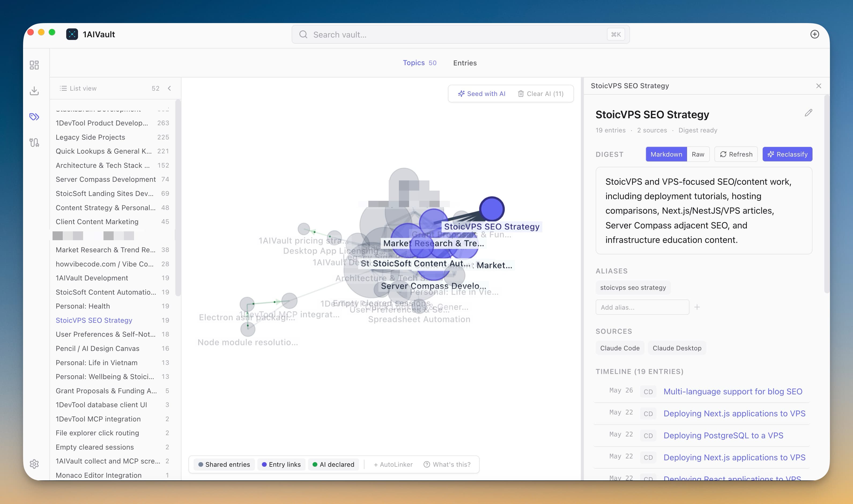Switch digest to Raw view
Image resolution: width=853 pixels, height=504 pixels.
[698, 154]
